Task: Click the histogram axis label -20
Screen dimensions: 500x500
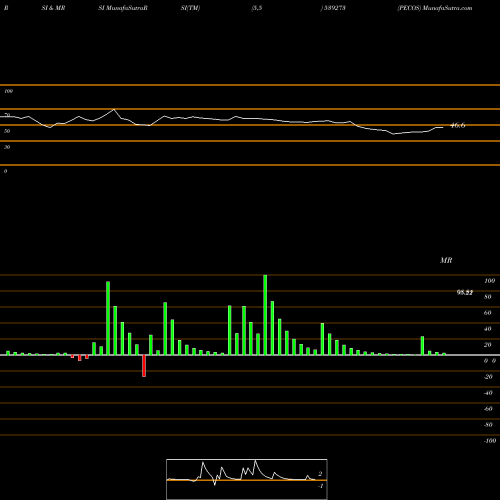Action: [x=488, y=377]
